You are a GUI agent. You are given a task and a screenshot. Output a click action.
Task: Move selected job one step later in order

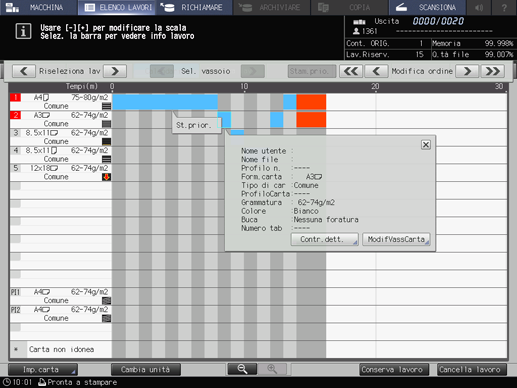tap(467, 71)
